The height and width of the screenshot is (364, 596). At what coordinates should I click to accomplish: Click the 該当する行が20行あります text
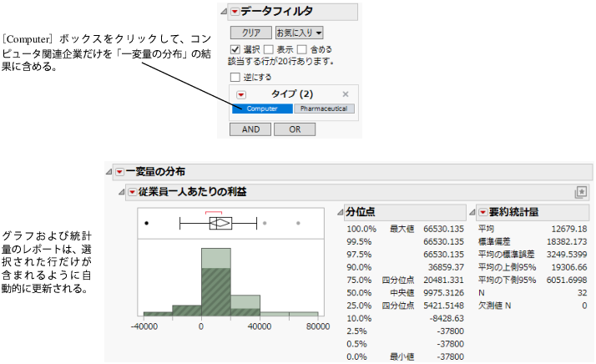click(x=280, y=62)
